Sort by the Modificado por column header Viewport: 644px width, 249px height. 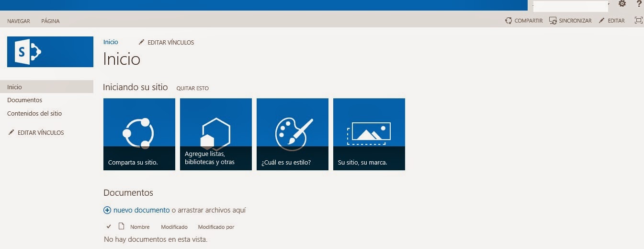(216, 227)
